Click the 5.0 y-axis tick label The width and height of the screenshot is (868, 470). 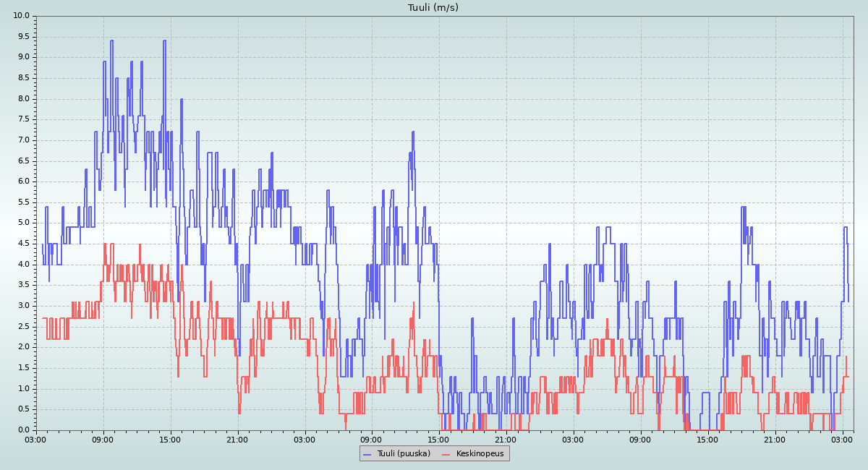coord(24,223)
